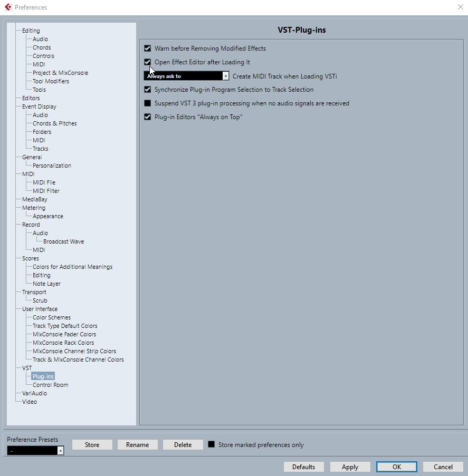
Task: Select Track & MixConsole Channel Colors
Action: (x=78, y=360)
